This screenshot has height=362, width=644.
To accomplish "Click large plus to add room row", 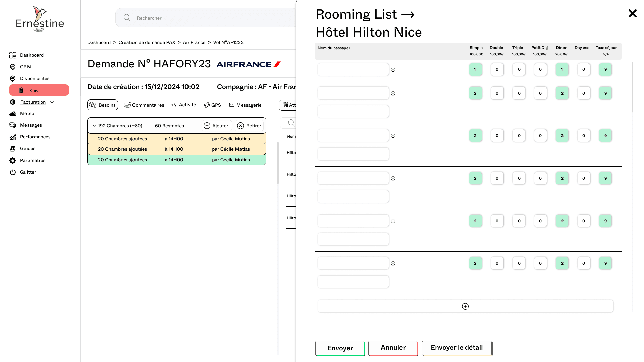I will (465, 306).
